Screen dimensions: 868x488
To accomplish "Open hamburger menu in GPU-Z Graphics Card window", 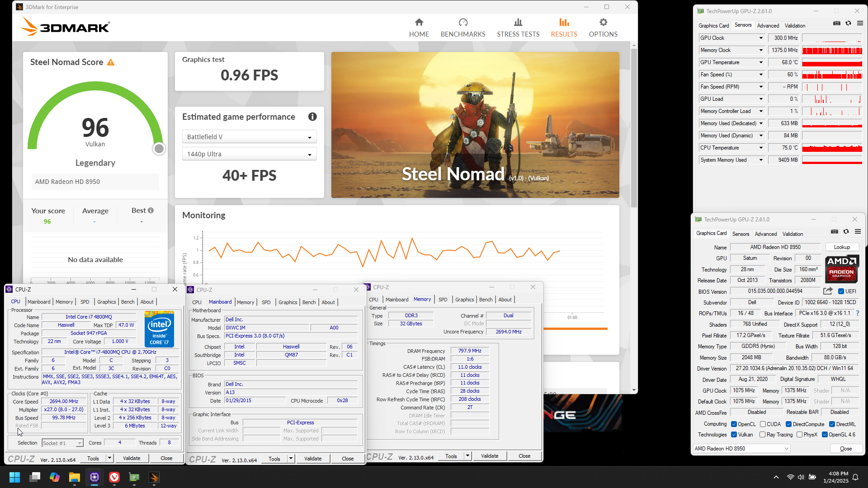I will click(x=858, y=232).
